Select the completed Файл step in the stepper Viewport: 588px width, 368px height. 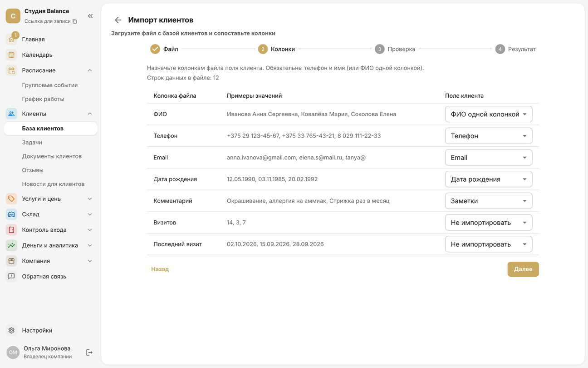164,49
